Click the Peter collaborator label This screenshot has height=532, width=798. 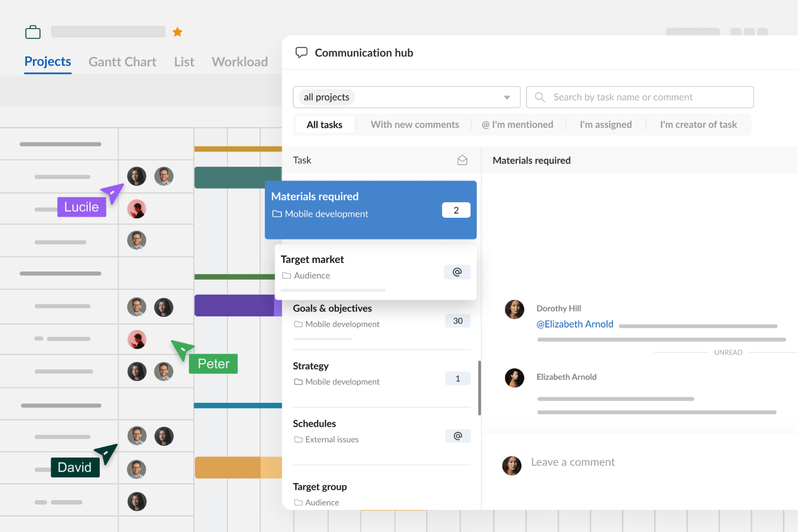click(x=214, y=364)
